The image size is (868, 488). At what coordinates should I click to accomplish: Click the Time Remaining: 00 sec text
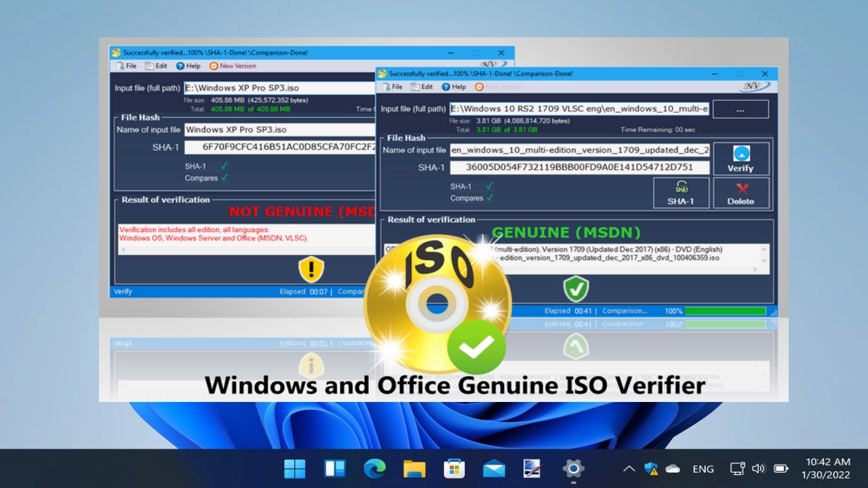658,129
